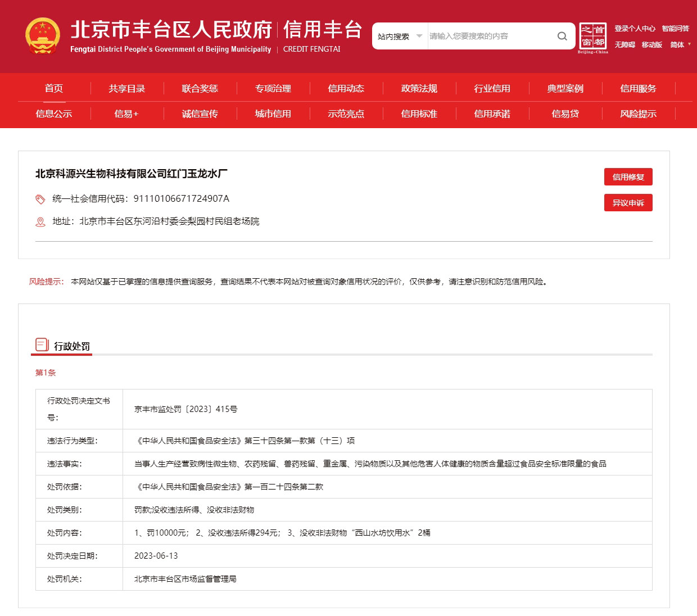Click the price tag icon beside credit code
This screenshot has width=697, height=616.
40,199
